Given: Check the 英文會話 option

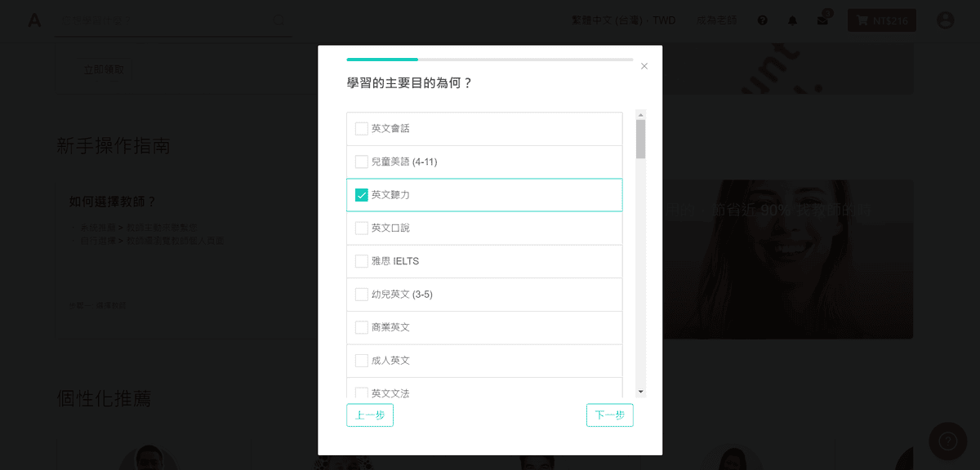Looking at the screenshot, I should [361, 128].
